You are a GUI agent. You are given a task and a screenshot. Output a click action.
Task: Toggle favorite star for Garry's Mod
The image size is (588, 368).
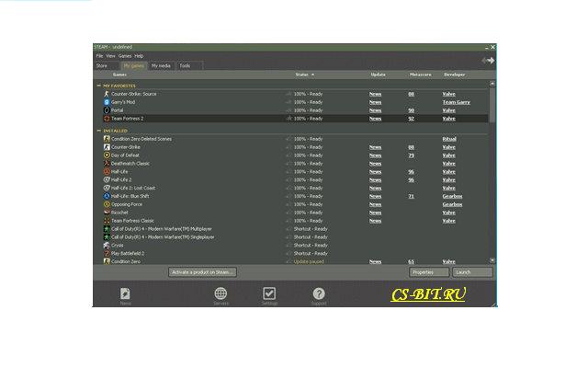coord(288,102)
